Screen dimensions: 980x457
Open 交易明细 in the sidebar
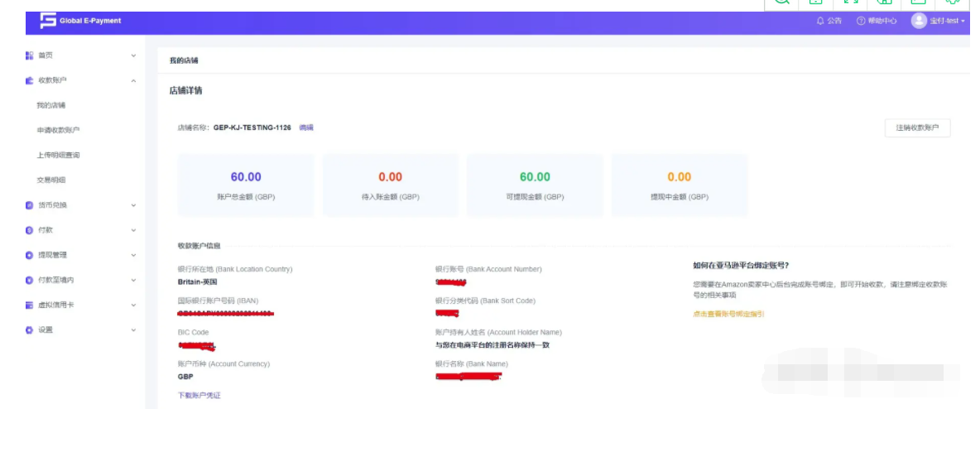pos(51,180)
